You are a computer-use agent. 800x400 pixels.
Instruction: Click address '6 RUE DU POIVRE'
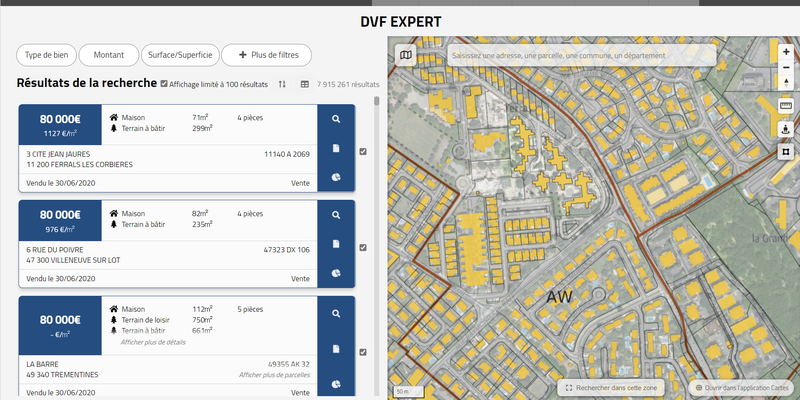[x=55, y=250]
